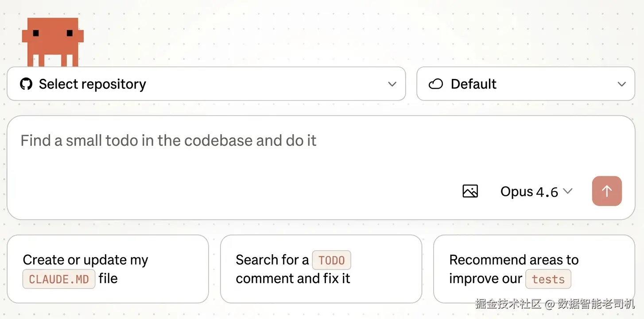Choose the "Create or update my" suggestion card
The image size is (644, 319).
click(108, 268)
